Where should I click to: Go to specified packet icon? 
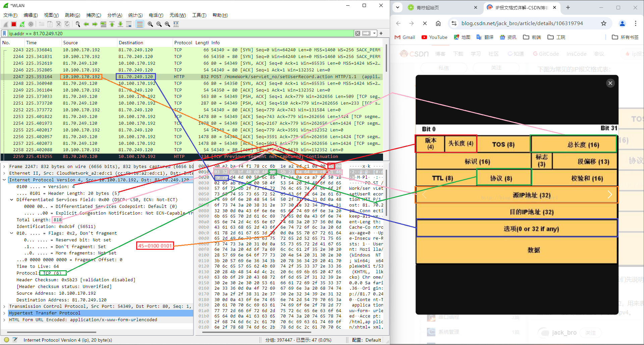click(x=103, y=24)
